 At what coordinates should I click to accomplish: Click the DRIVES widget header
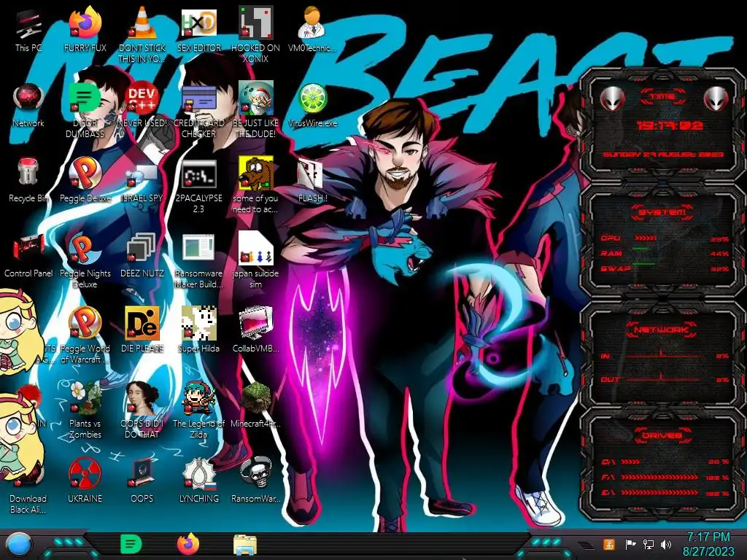coord(662,435)
